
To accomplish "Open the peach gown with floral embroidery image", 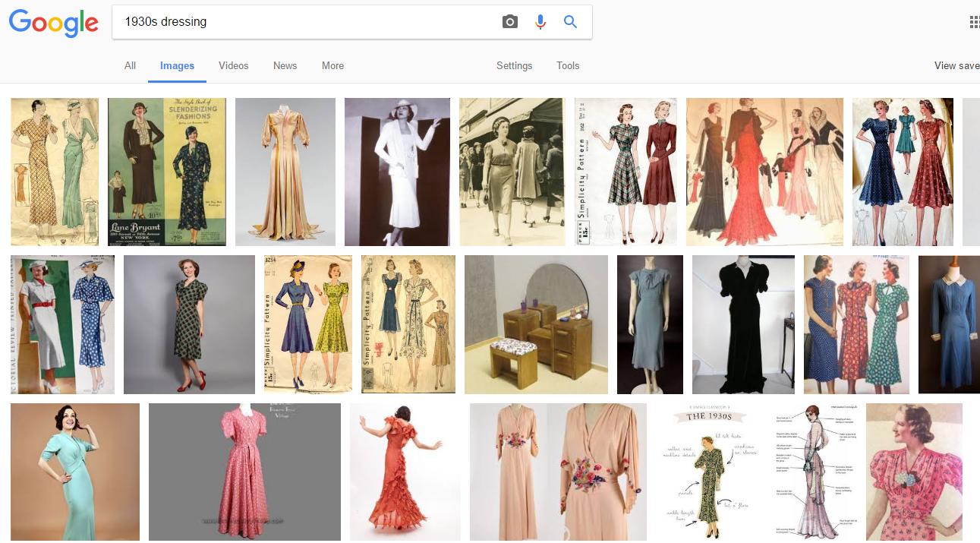I will [558, 472].
